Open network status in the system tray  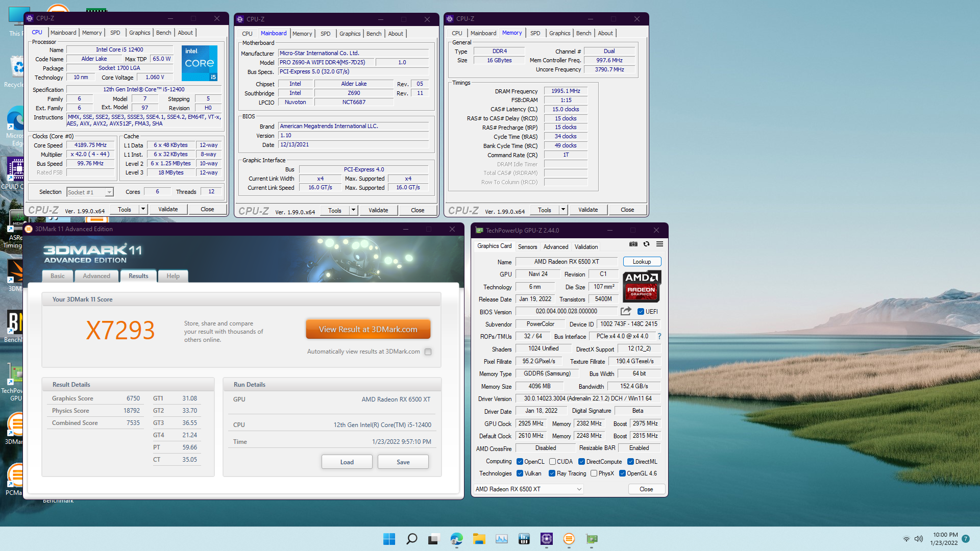click(906, 539)
